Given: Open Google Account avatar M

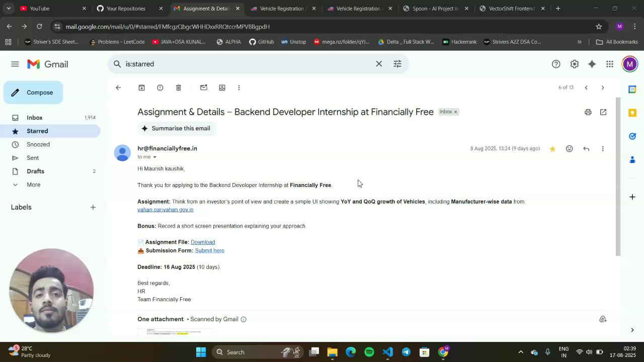Looking at the screenshot, I should pos(629,64).
